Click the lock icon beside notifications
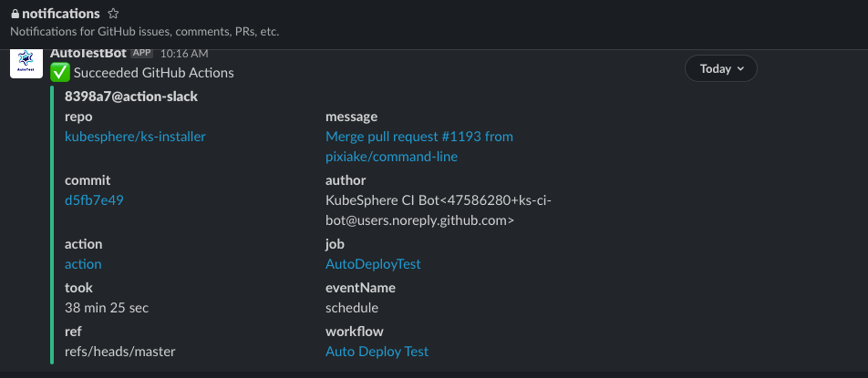Screen dimensions: 868x378 [x=15, y=14]
